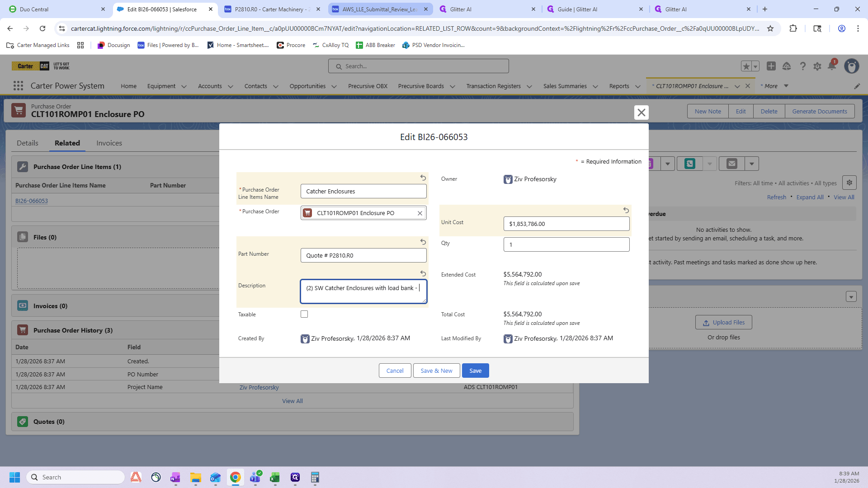The height and width of the screenshot is (488, 868).
Task: Open Excel from the taskbar
Action: 275,478
